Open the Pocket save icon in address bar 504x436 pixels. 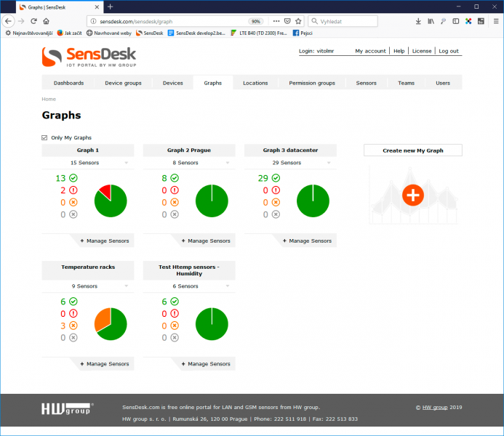pyautogui.click(x=287, y=21)
